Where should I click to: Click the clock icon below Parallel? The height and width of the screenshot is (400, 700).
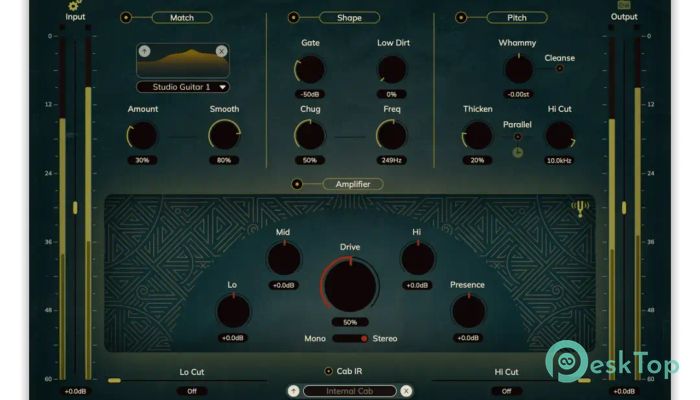[518, 153]
